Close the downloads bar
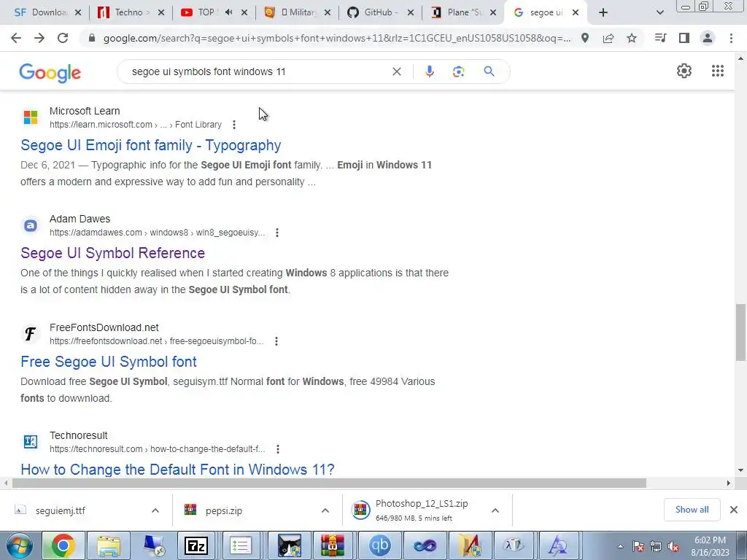This screenshot has height=560, width=747. pyautogui.click(x=734, y=510)
